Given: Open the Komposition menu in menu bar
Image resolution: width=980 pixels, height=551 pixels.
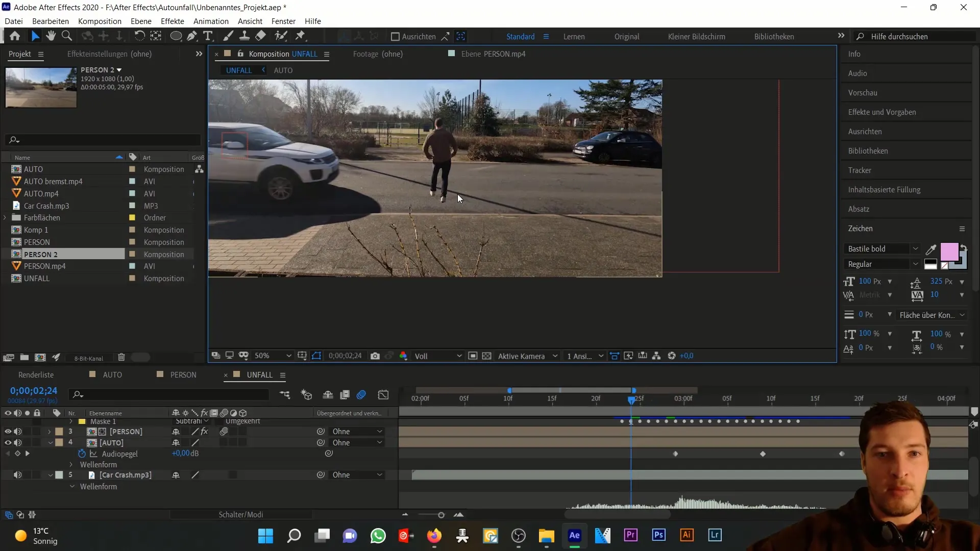Looking at the screenshot, I should pyautogui.click(x=100, y=21).
